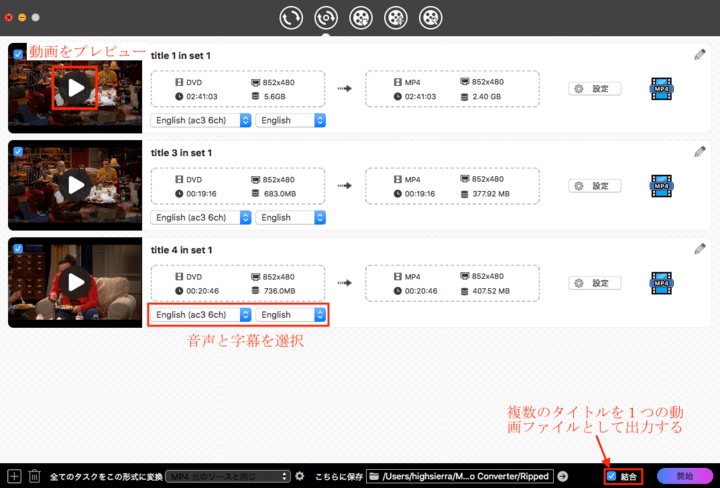Screen dimensions: 720x488
Task: Play the title 1 video preview
Action: pos(75,88)
